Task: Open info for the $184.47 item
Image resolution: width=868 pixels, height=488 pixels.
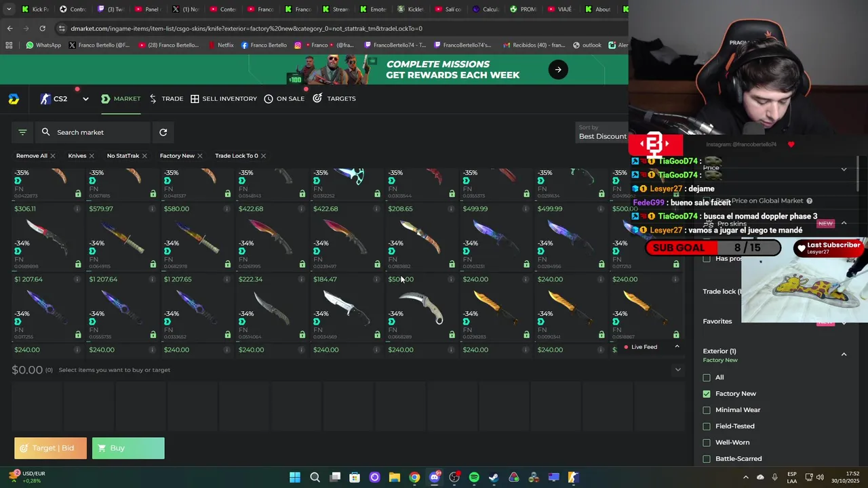Action: click(376, 279)
